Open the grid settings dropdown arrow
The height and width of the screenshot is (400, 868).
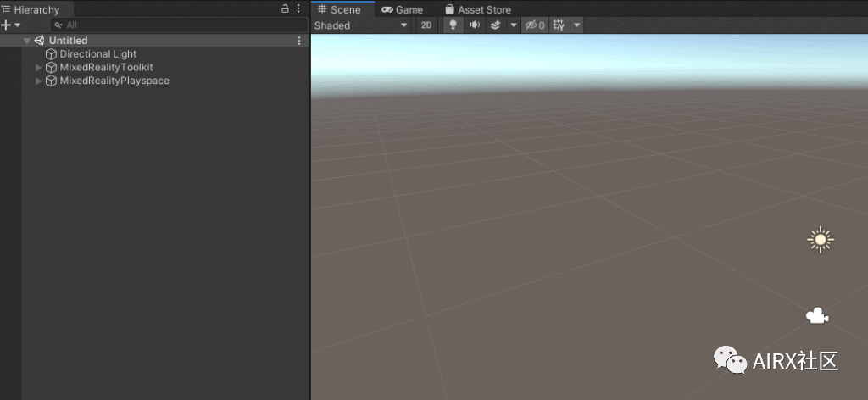[x=576, y=25]
